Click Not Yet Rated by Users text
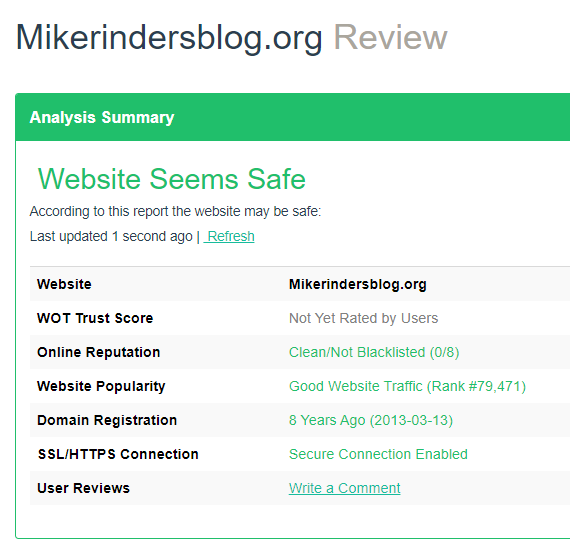 click(x=363, y=318)
